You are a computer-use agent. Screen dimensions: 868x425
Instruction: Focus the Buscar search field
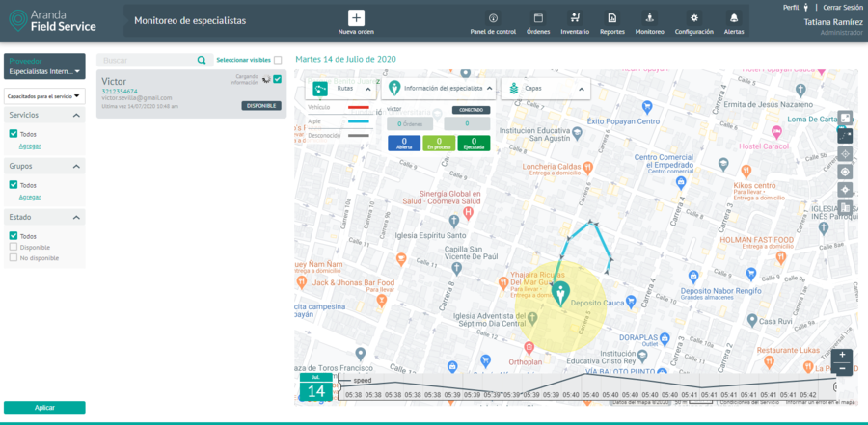[x=149, y=61]
